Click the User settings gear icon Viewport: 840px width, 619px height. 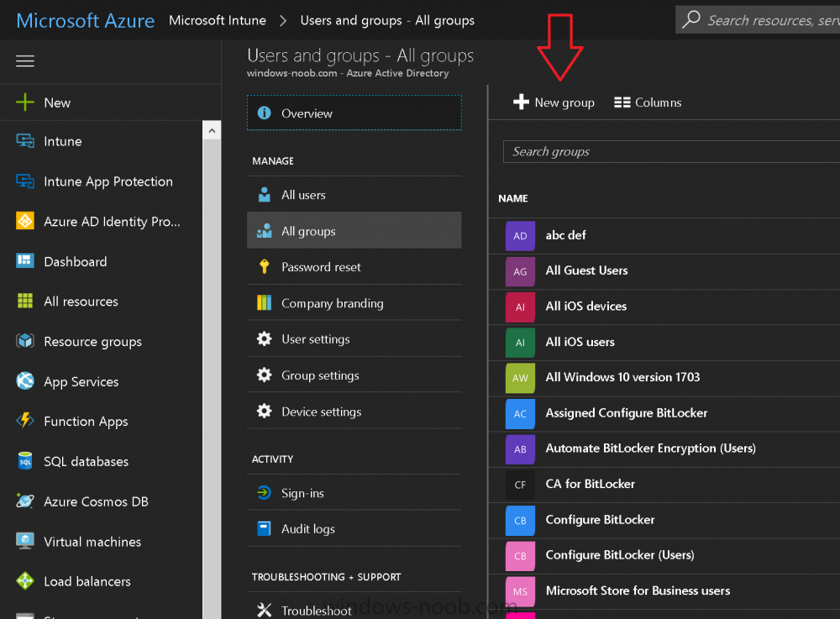pyautogui.click(x=264, y=338)
